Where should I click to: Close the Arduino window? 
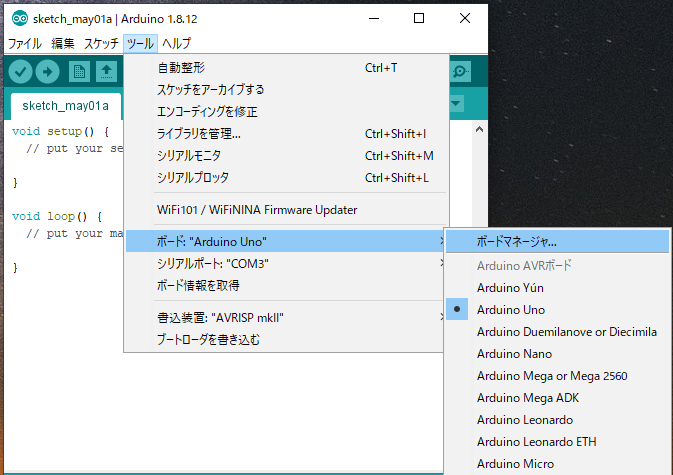pos(465,18)
